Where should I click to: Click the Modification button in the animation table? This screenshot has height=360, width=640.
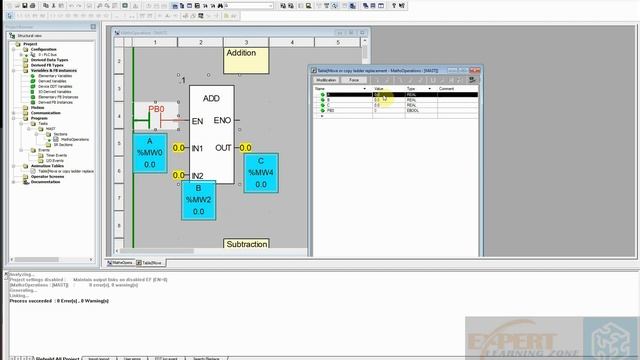(326, 80)
